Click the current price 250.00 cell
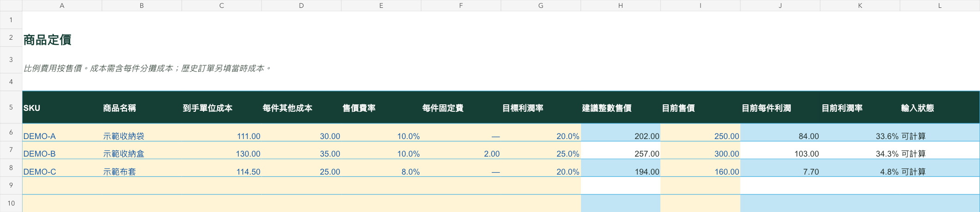Screen dimensions: 980x212 (701, 133)
